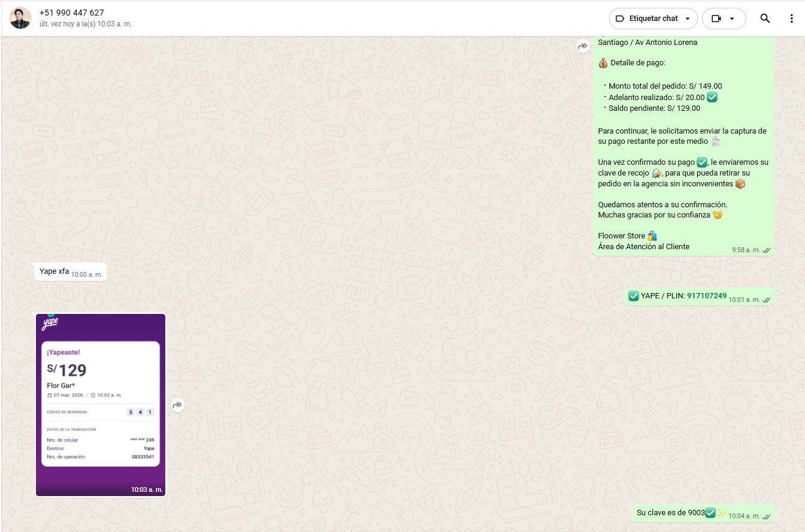The width and height of the screenshot is (805, 532).
Task: Expand the Etiquetar chat dropdown arrow
Action: [x=688, y=19]
